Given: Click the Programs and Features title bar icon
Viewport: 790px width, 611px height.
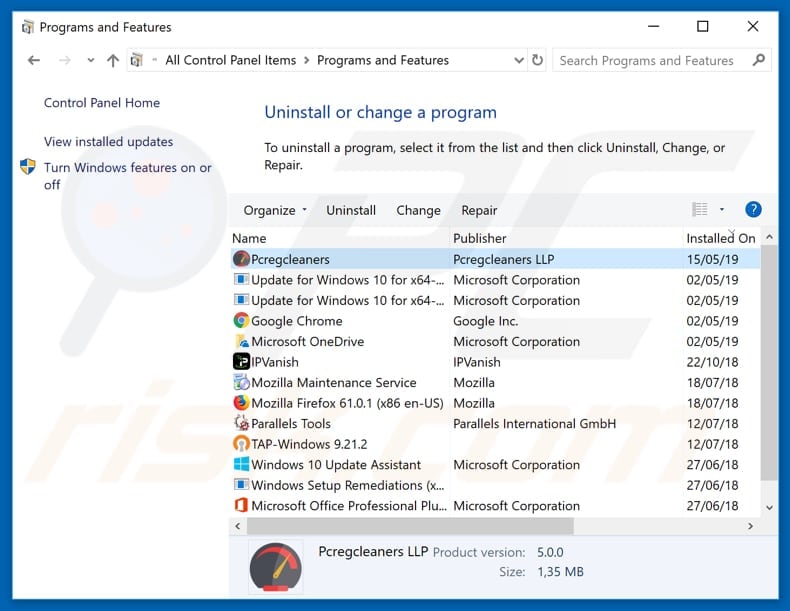Looking at the screenshot, I should tap(28, 26).
